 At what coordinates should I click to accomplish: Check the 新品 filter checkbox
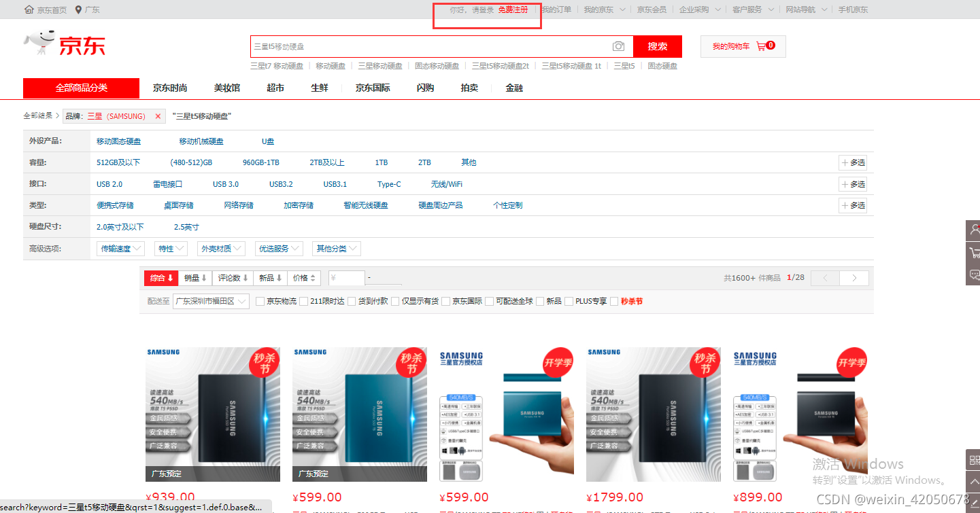point(540,302)
